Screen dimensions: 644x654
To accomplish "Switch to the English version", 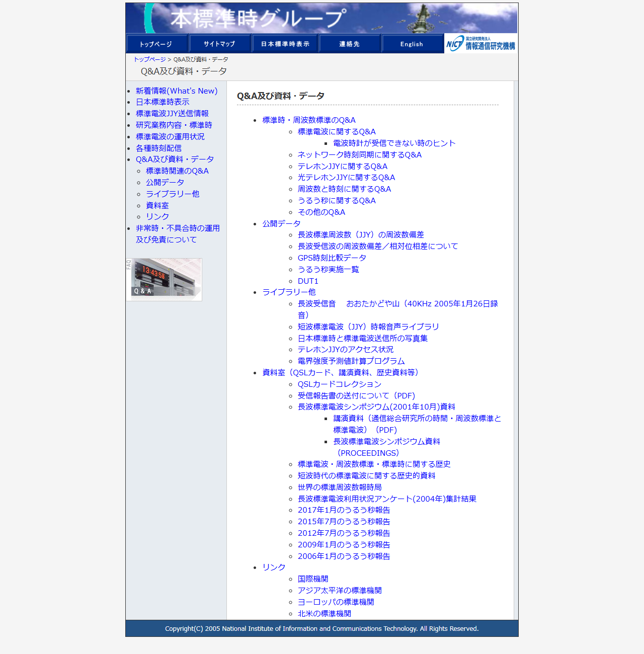I will 412,44.
